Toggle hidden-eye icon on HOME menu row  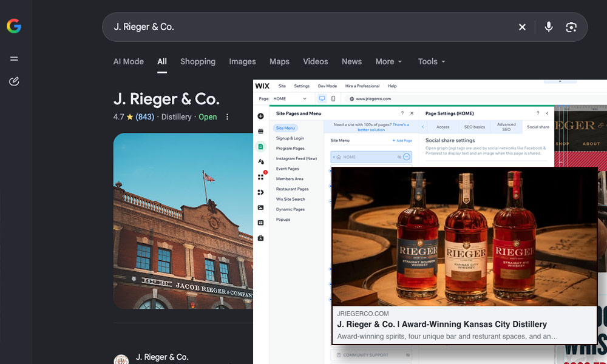tap(399, 157)
